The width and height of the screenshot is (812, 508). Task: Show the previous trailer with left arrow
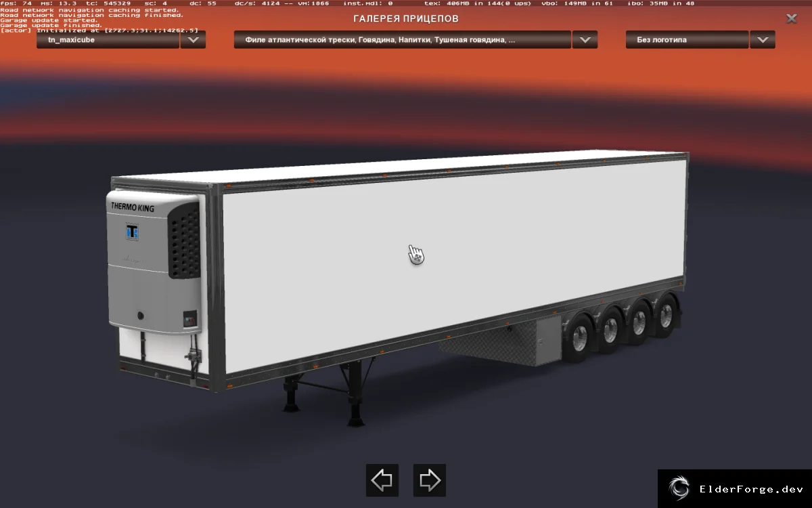382,480
